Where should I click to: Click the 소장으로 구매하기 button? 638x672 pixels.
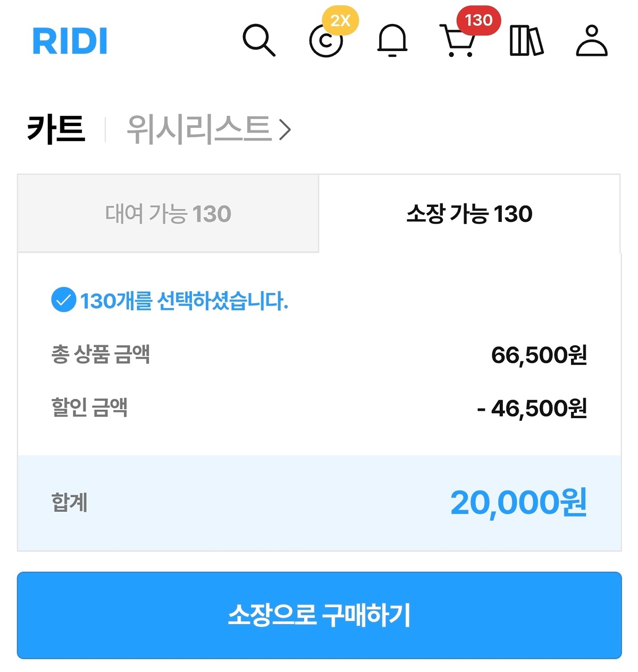pyautogui.click(x=319, y=615)
